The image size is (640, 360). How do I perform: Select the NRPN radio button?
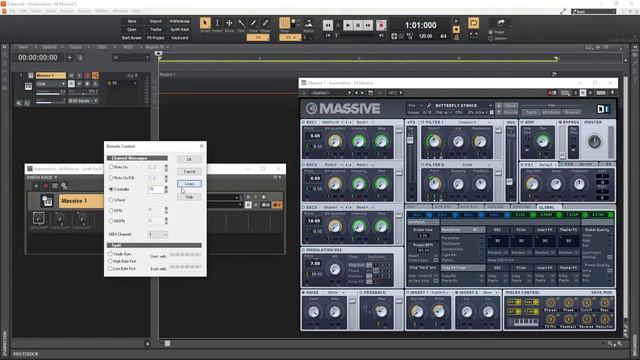pyautogui.click(x=111, y=221)
